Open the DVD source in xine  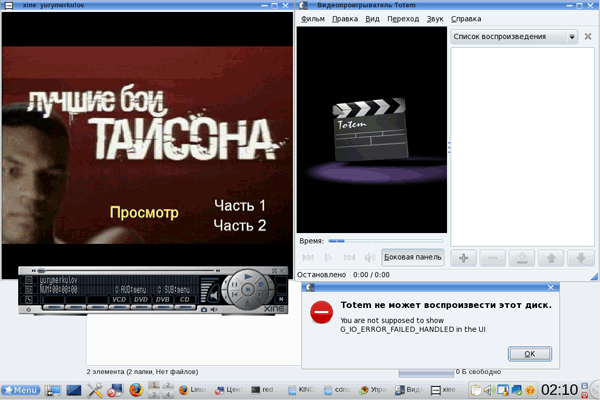coord(141,300)
